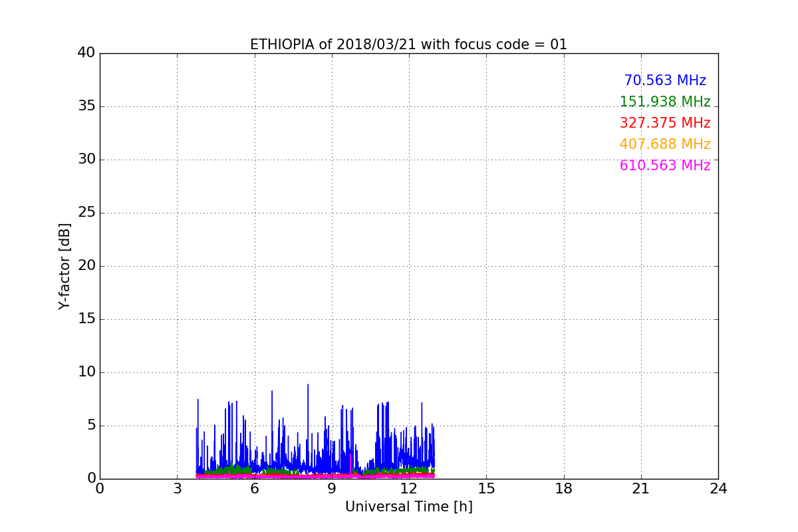Select the 610.563 MHz legend label

click(665, 166)
